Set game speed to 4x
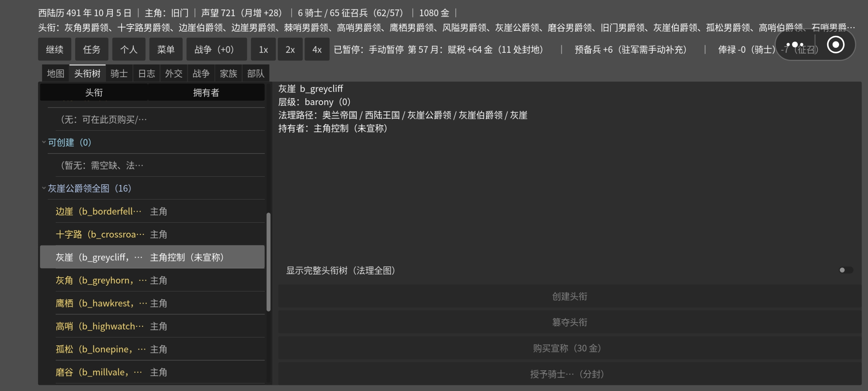Screen dimensions: 868x391 coord(317,49)
